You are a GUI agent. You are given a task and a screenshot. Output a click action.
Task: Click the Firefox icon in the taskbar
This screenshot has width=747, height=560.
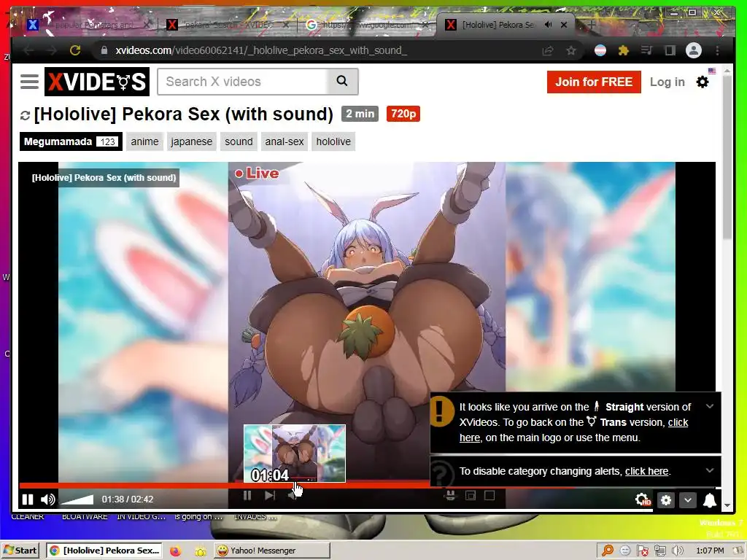pyautogui.click(x=175, y=551)
